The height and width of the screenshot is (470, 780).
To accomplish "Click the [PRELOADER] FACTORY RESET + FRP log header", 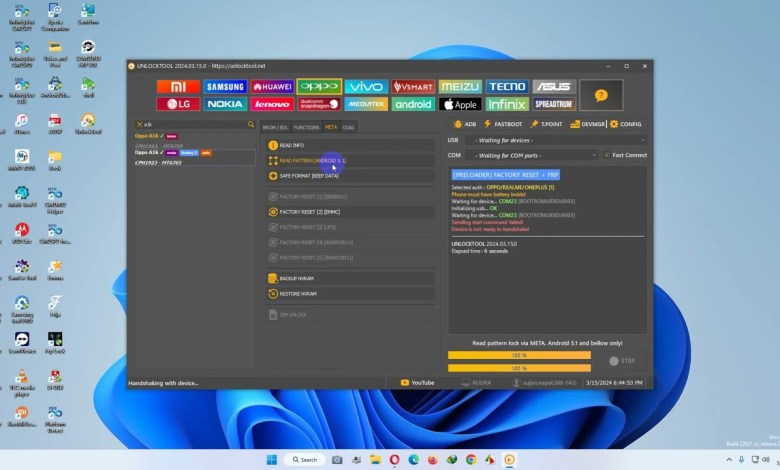I will (505, 175).
